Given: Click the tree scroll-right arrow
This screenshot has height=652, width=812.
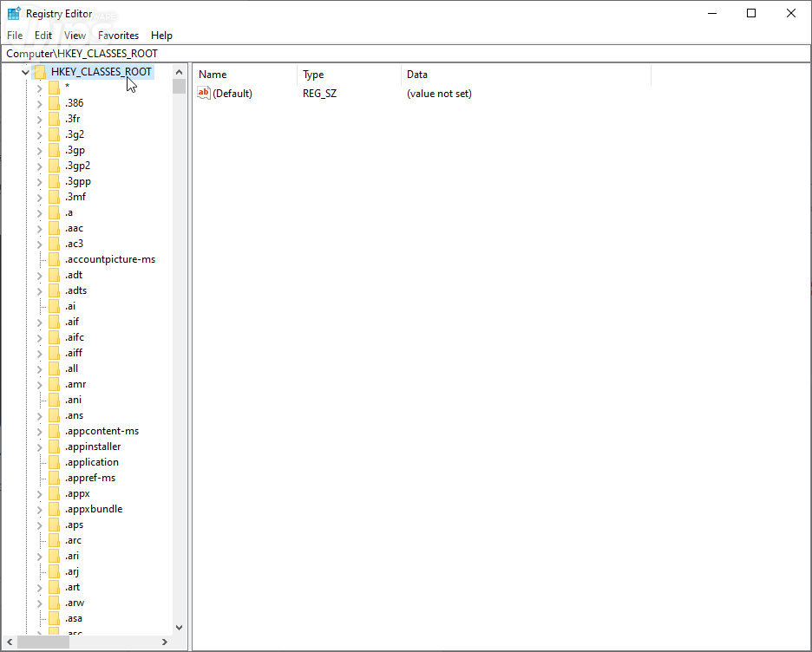Looking at the screenshot, I should (165, 642).
